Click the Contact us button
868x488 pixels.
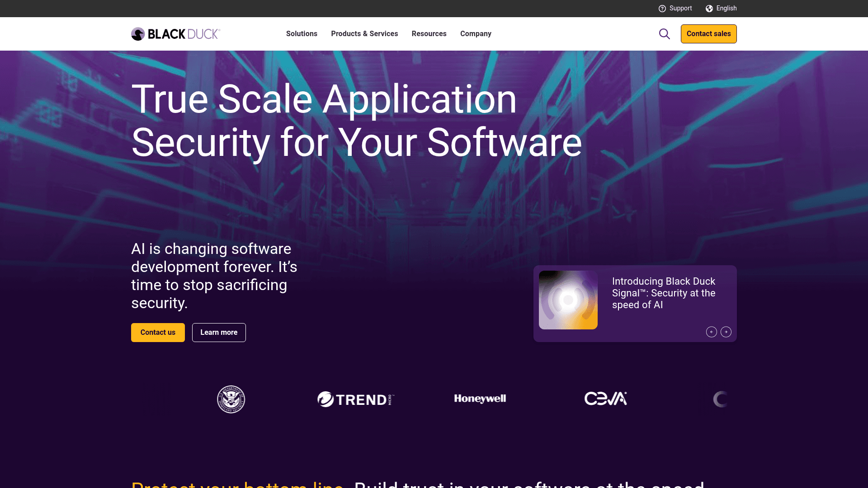(x=157, y=332)
